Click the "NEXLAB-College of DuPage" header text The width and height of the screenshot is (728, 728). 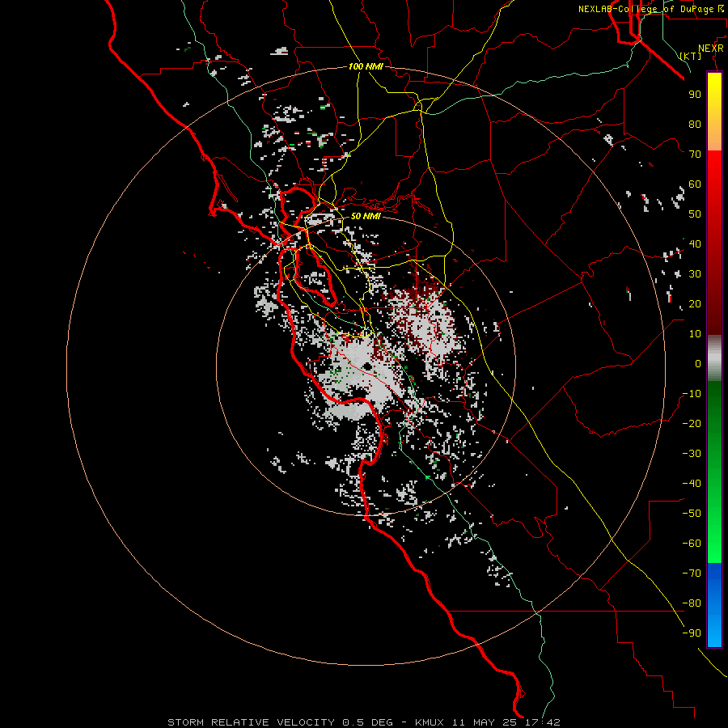(646, 9)
